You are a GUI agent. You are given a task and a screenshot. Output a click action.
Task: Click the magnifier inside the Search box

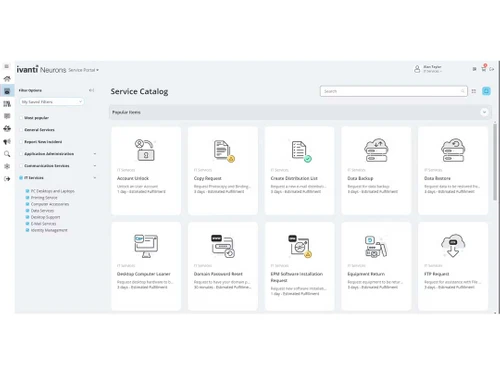pyautogui.click(x=463, y=91)
